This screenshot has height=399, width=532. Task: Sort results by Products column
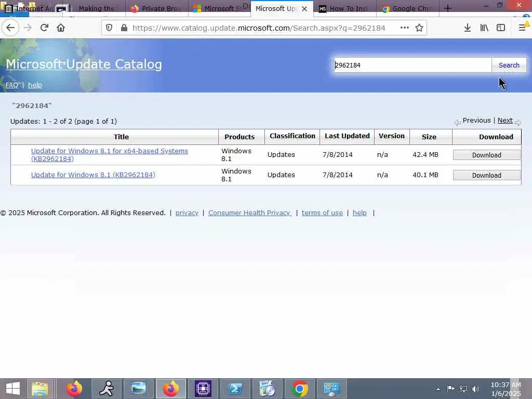[x=239, y=137]
